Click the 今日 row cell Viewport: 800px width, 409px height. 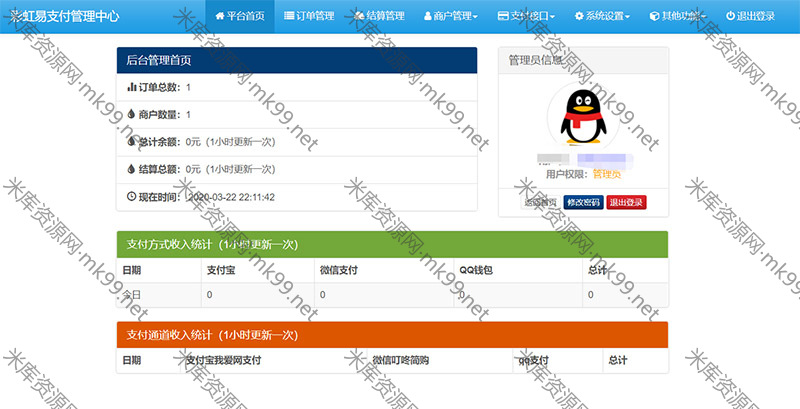[132, 295]
